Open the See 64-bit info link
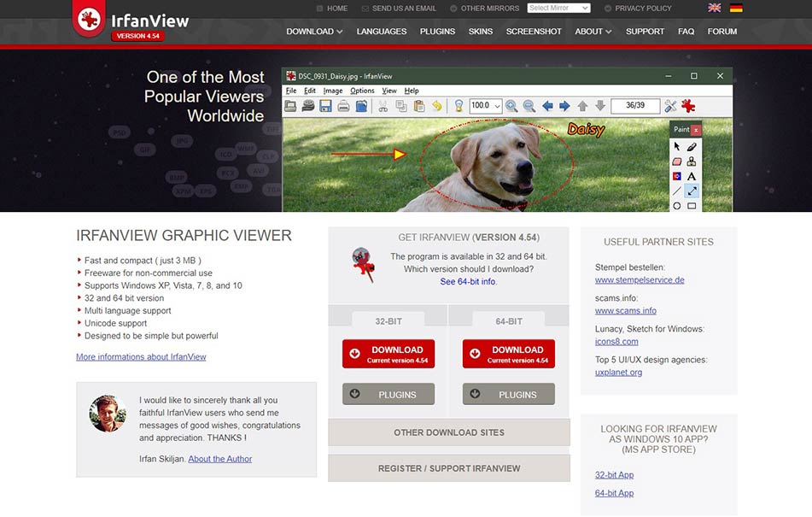Image resolution: width=812 pixels, height=517 pixels. [x=468, y=281]
